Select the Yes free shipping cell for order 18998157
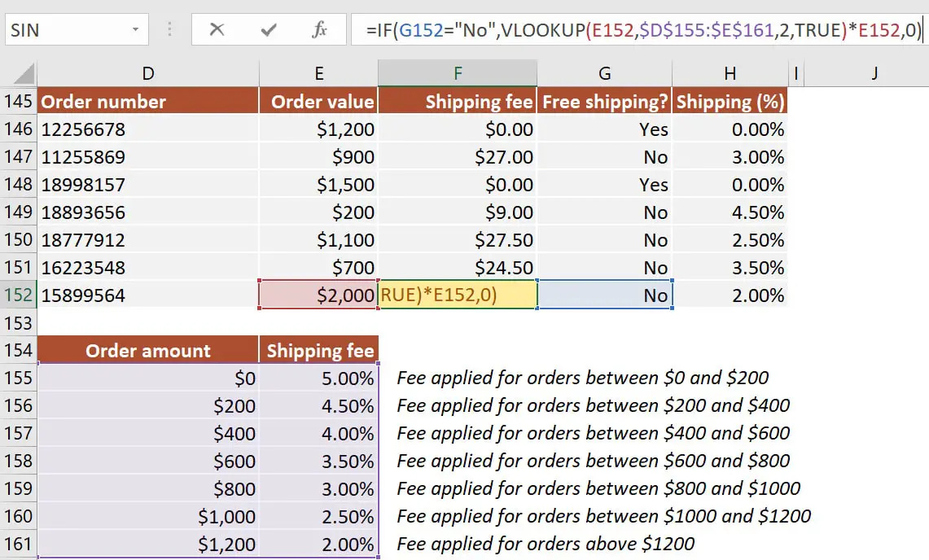Image resolution: width=929 pixels, height=560 pixels. (605, 184)
